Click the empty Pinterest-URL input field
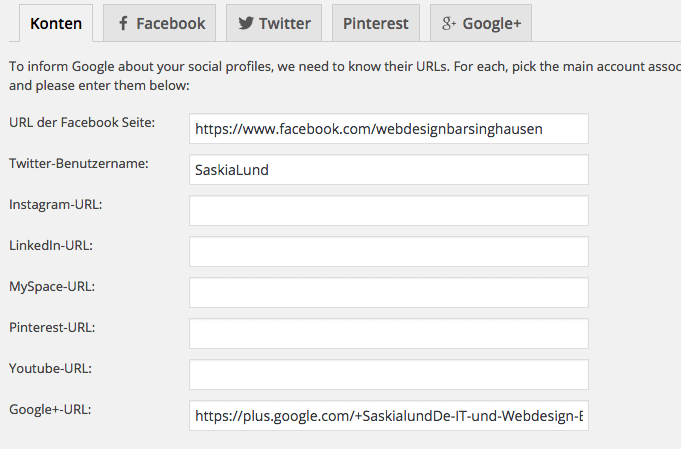Screen dimensions: 681x449 388,334
